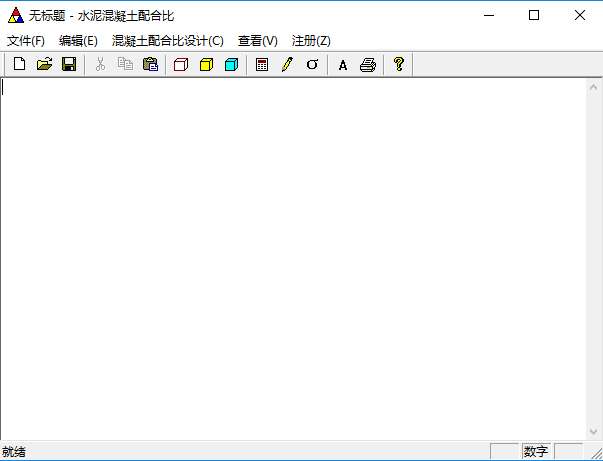This screenshot has width=603, height=461.
Task: Select the cyan cube toolbar icon
Action: click(x=232, y=64)
